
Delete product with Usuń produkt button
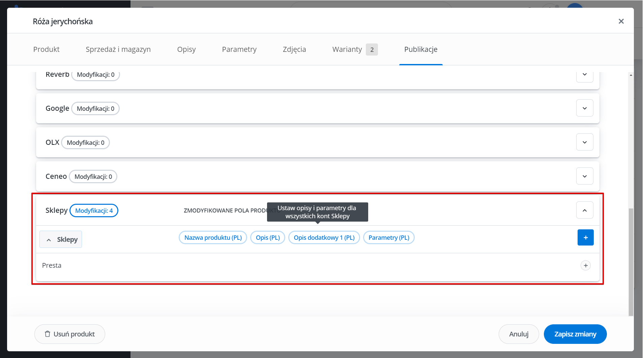pyautogui.click(x=70, y=334)
